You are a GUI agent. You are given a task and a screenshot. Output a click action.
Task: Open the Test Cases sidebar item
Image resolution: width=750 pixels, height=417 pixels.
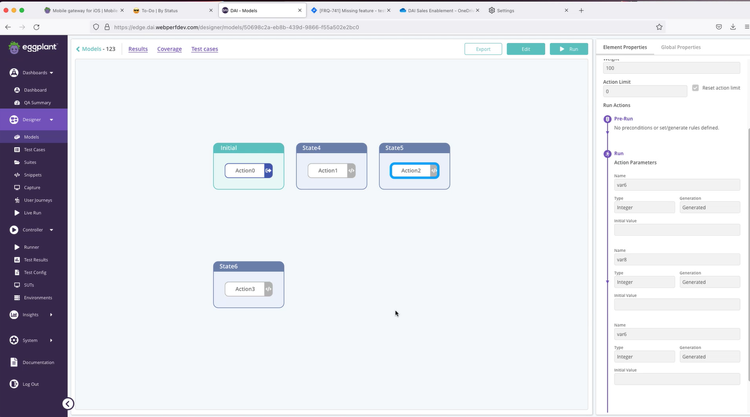click(34, 149)
